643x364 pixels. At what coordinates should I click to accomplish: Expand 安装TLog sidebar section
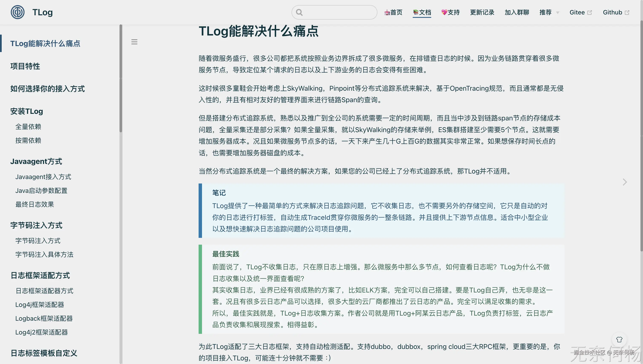[27, 111]
